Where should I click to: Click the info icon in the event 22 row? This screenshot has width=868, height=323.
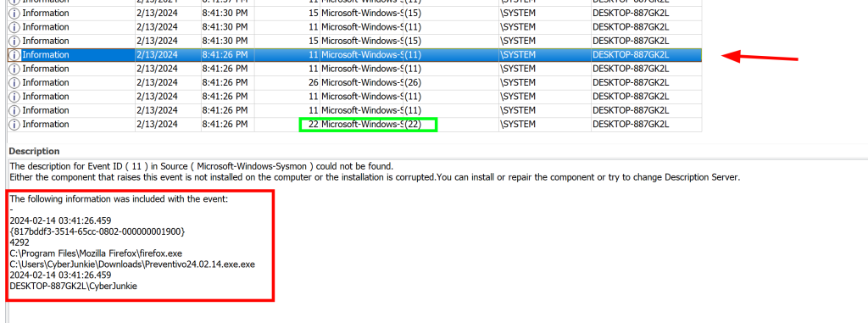(15, 124)
